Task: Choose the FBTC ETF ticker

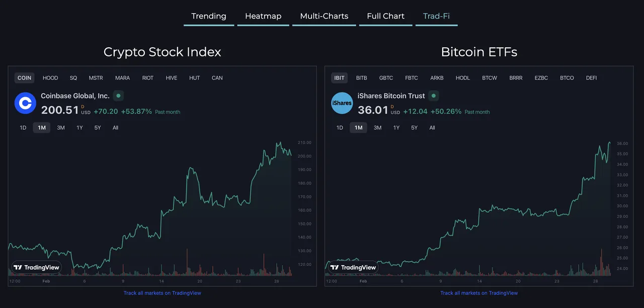Action: click(412, 78)
